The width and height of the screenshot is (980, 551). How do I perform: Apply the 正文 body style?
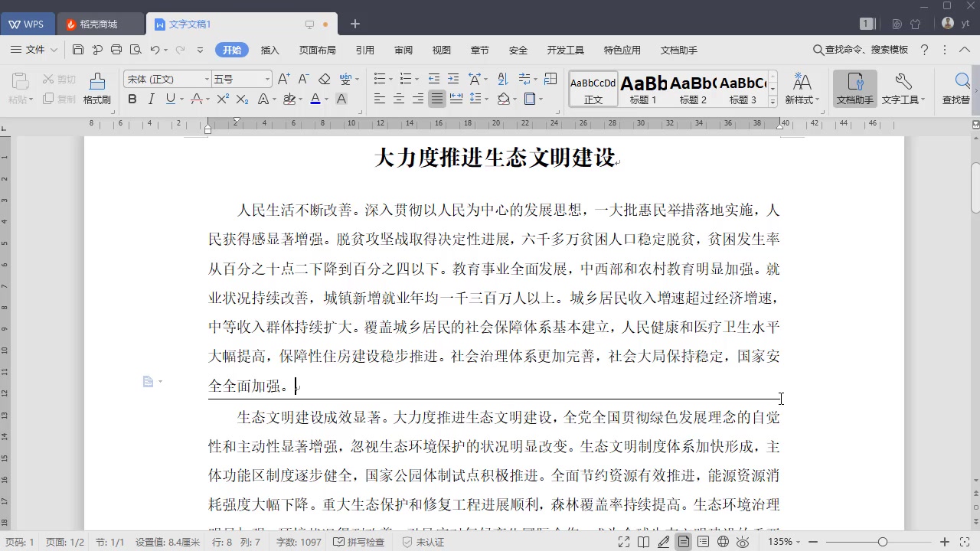coord(593,90)
